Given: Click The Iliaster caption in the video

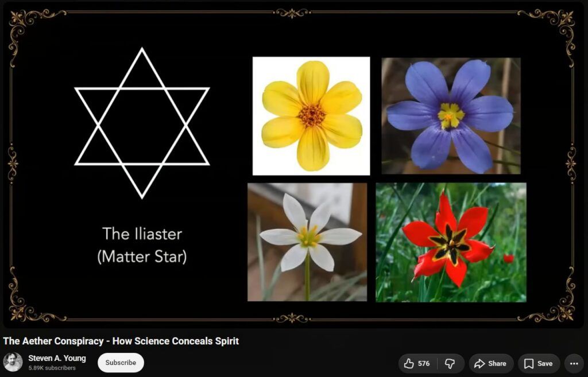Looking at the screenshot, I should coord(142,234).
